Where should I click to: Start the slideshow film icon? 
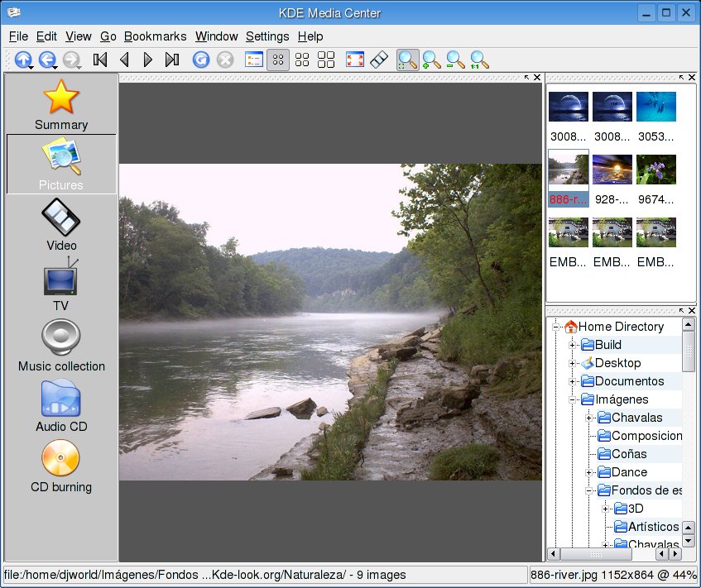379,60
